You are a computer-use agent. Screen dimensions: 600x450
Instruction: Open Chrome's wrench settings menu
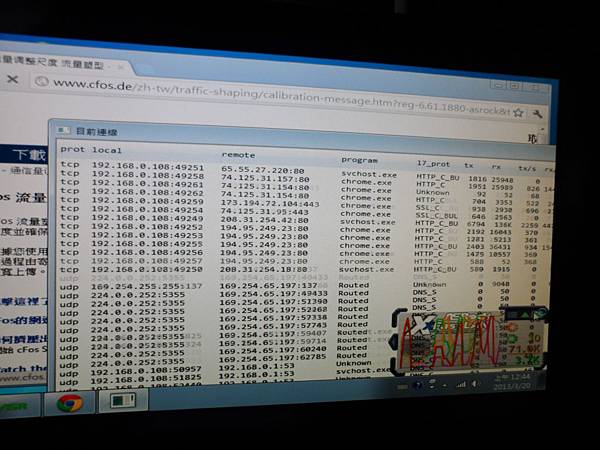coord(537,114)
